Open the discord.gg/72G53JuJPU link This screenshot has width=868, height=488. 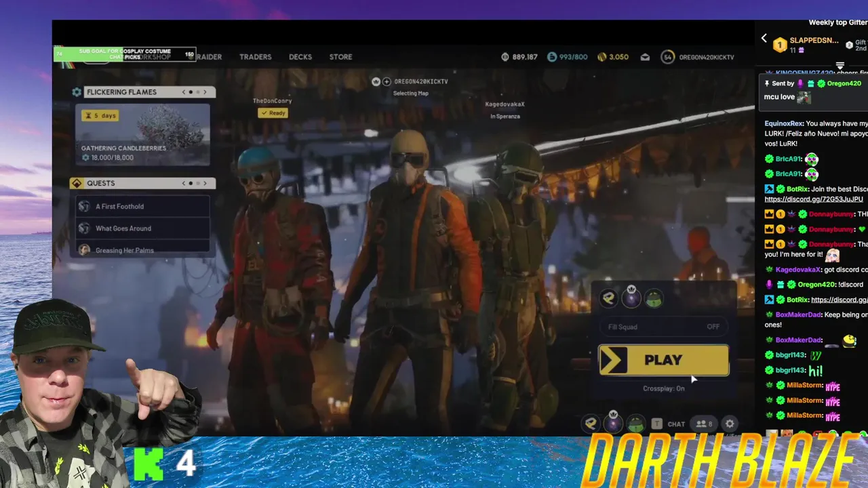point(814,199)
